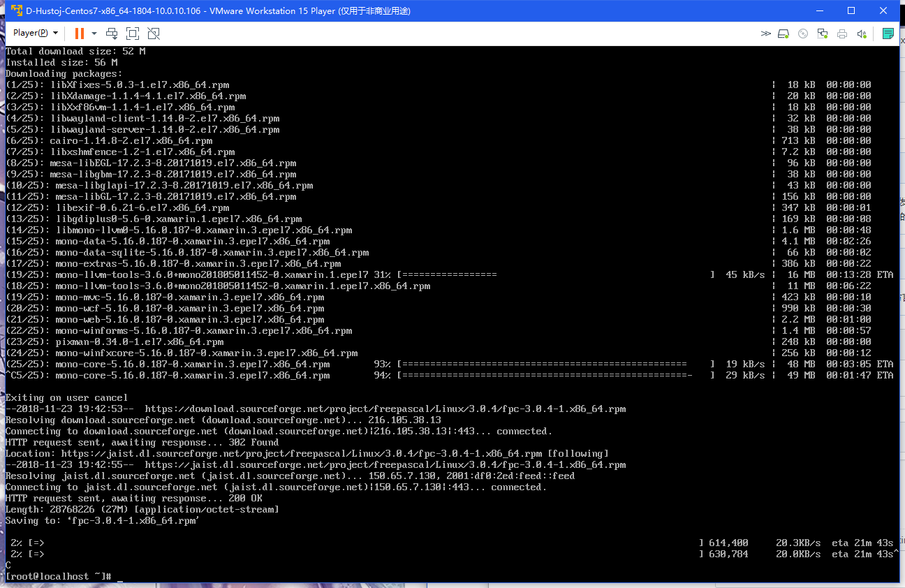Suspend the virtual machine with pause icon
905x588 pixels.
[x=80, y=33]
